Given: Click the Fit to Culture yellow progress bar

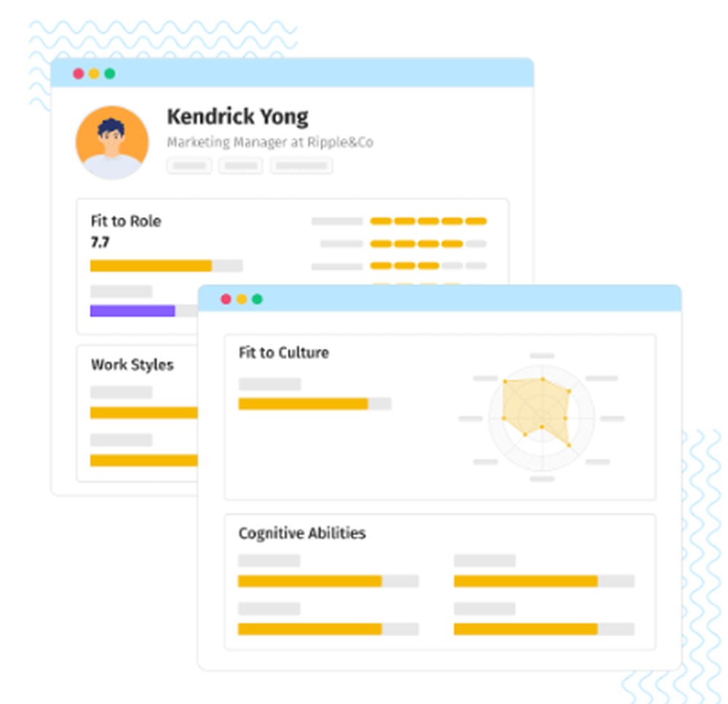Looking at the screenshot, I should click(x=303, y=404).
